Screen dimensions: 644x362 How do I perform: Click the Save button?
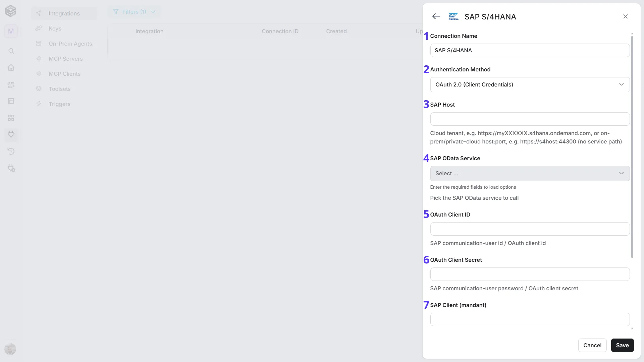(x=622, y=345)
